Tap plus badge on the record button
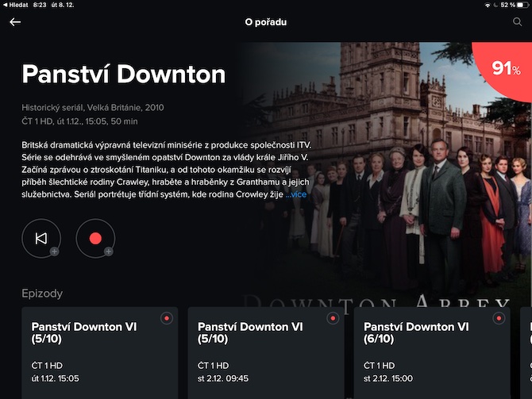Screen dimensions: 532x399 (x=108, y=251)
